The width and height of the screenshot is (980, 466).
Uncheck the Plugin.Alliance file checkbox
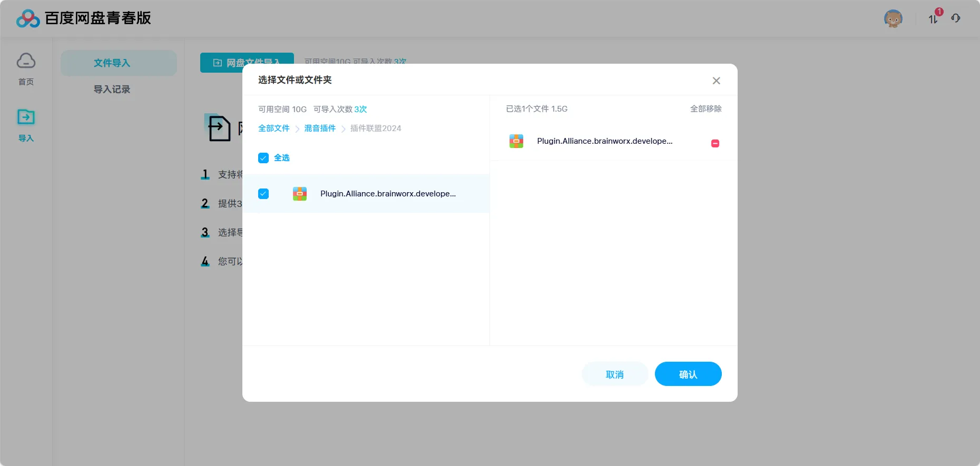pyautogui.click(x=263, y=194)
